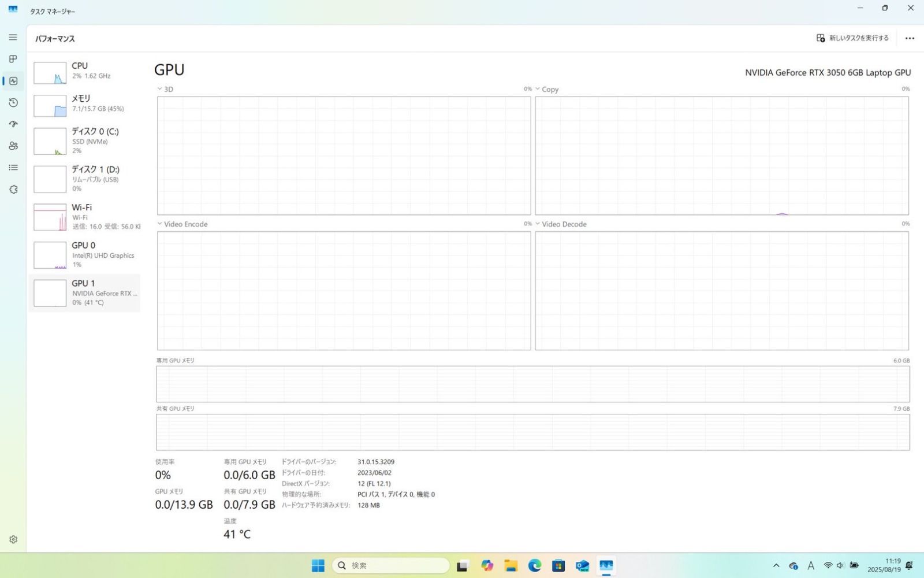Open the Windows Start menu

[318, 565]
